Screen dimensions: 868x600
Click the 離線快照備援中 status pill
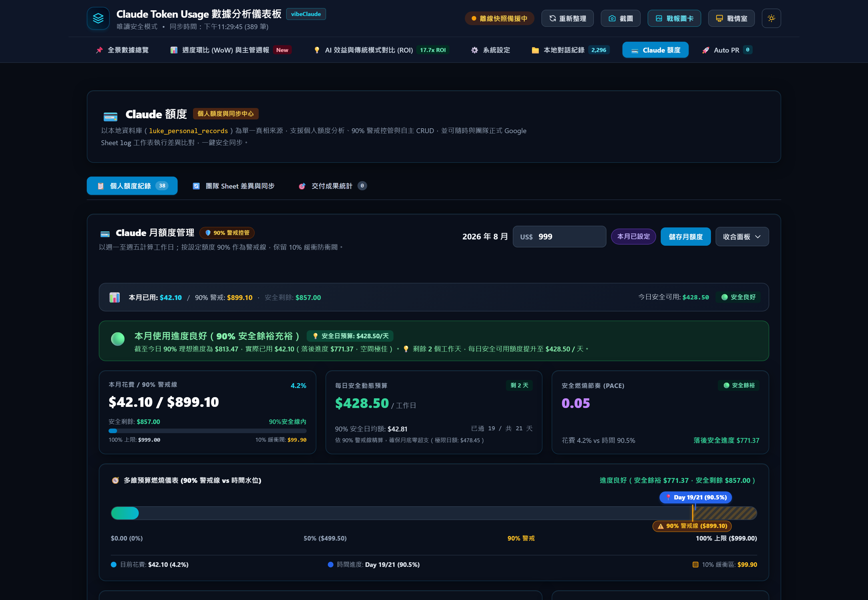point(500,18)
